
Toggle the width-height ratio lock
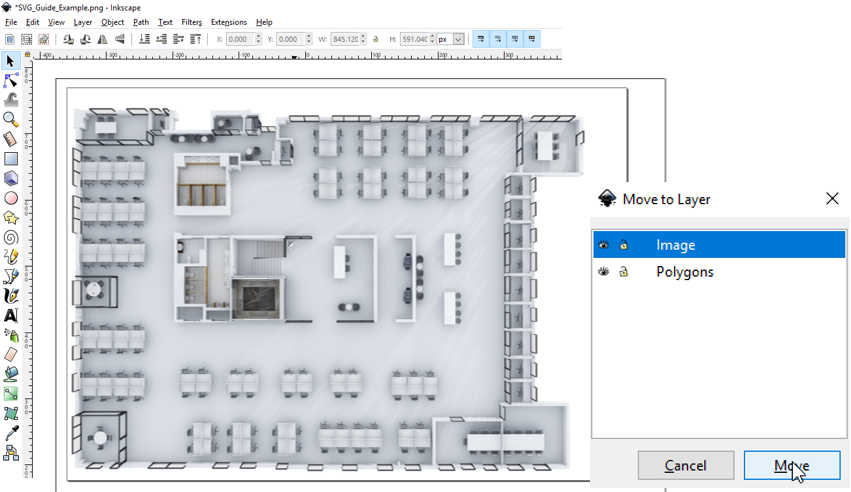(376, 39)
